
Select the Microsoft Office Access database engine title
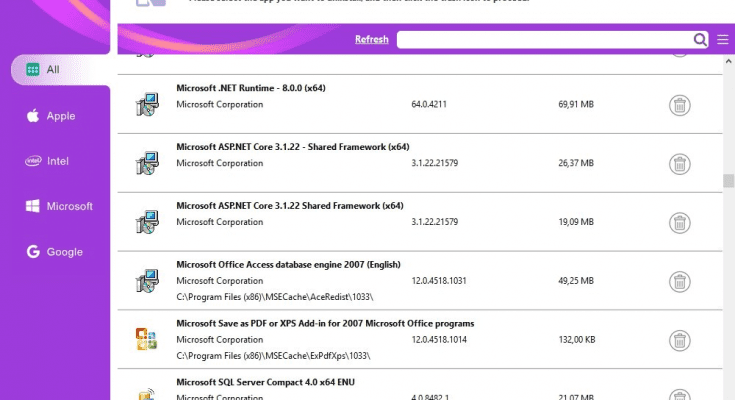[288, 264]
